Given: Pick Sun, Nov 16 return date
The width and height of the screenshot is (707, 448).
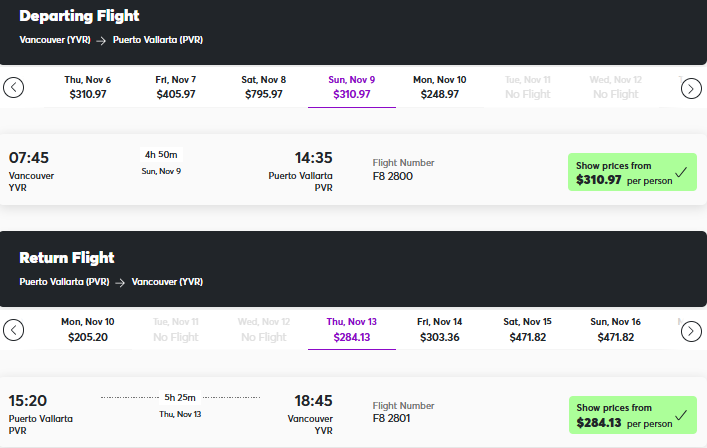Looking at the screenshot, I should [x=616, y=329].
